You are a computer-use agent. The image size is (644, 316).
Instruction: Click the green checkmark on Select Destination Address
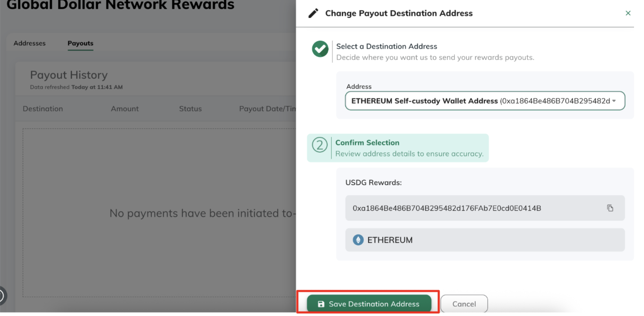pos(319,48)
